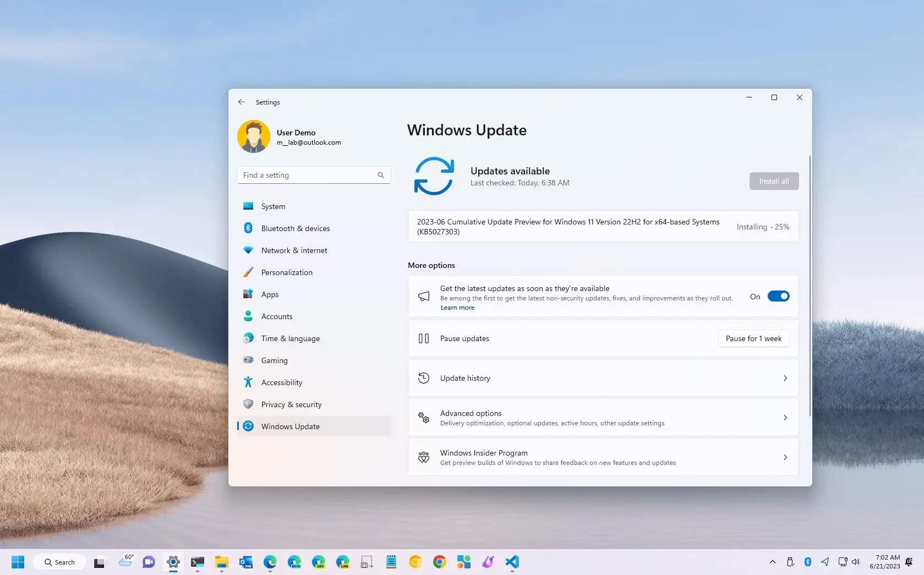Open the colorful widgets app on taskbar
This screenshot has height=575, width=924.
pyautogui.click(x=464, y=562)
